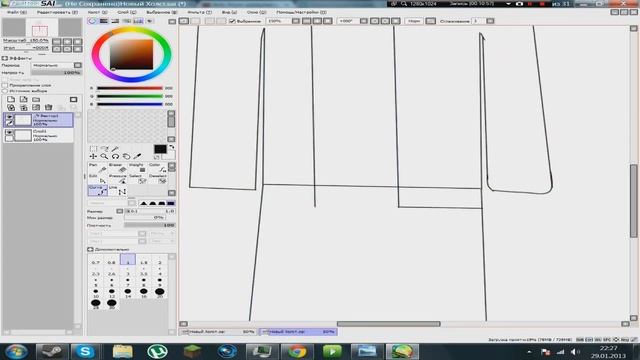Click the Плотность density slider

(x=149, y=225)
